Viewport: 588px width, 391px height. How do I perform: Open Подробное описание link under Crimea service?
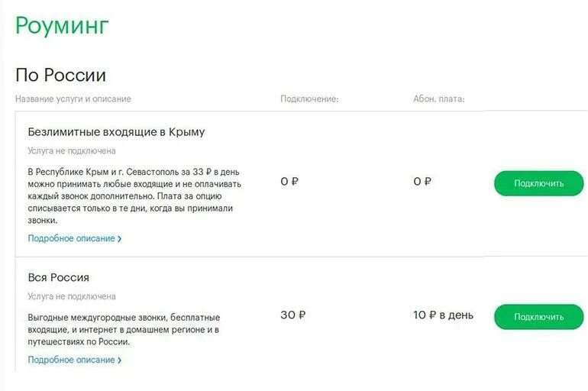coord(71,238)
